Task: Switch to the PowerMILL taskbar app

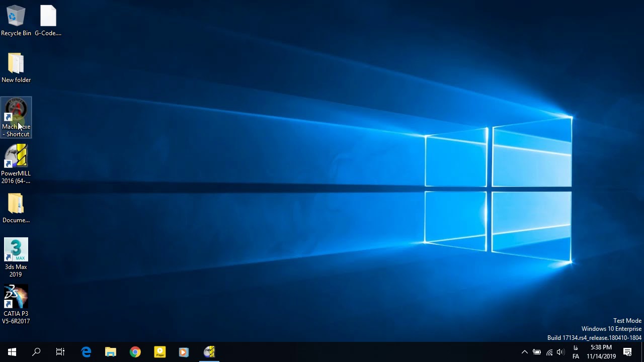Action: tap(209, 352)
